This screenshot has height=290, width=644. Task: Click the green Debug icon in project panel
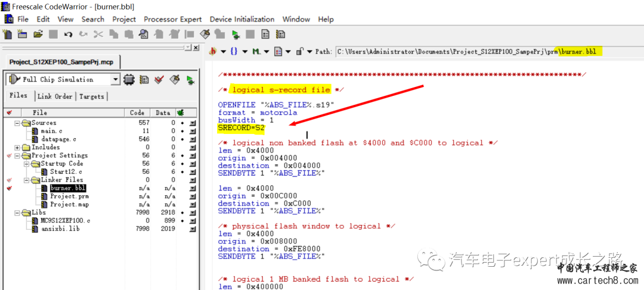pyautogui.click(x=190, y=79)
